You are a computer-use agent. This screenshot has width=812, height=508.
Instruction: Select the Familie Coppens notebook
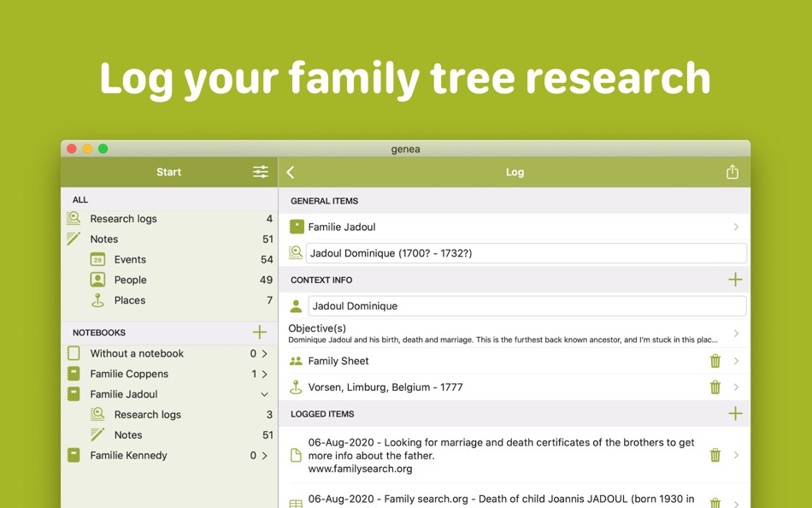(169, 374)
